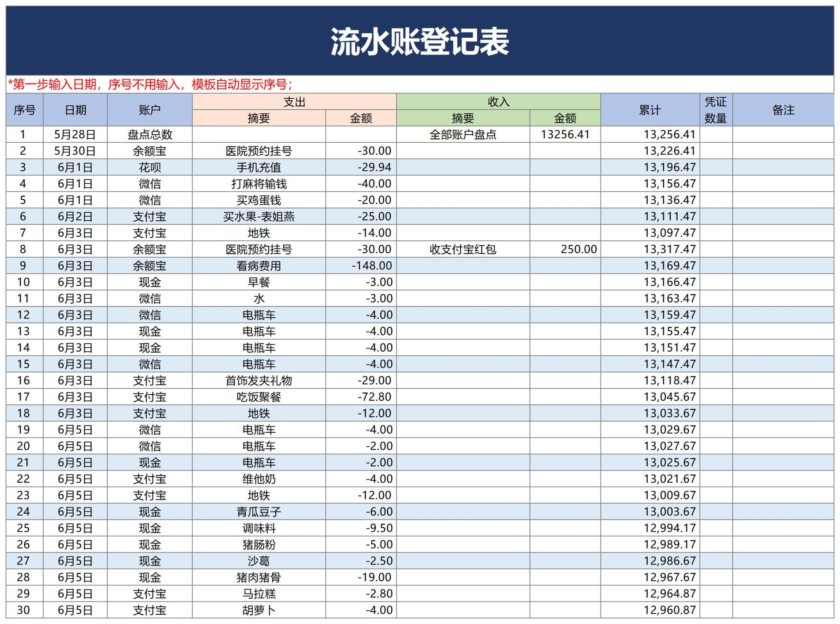Image resolution: width=840 pixels, height=624 pixels.
Task: Click the 花呗 account cell
Action: [x=150, y=167]
